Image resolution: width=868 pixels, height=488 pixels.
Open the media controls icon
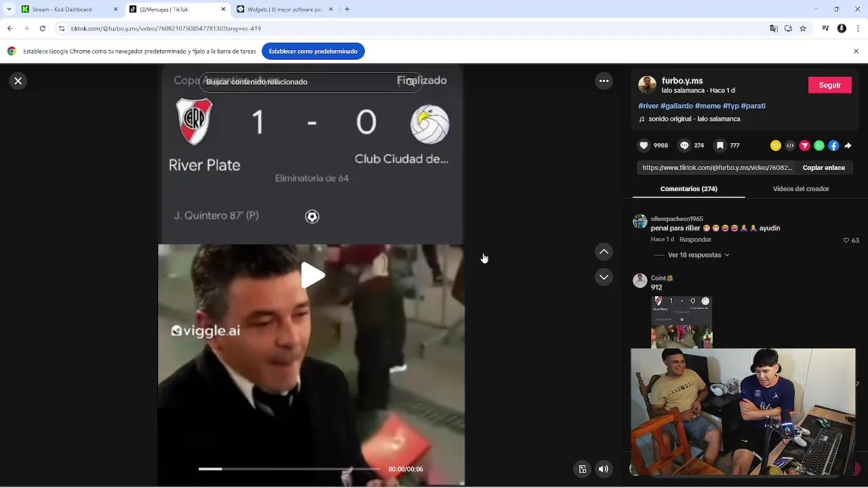pyautogui.click(x=825, y=28)
